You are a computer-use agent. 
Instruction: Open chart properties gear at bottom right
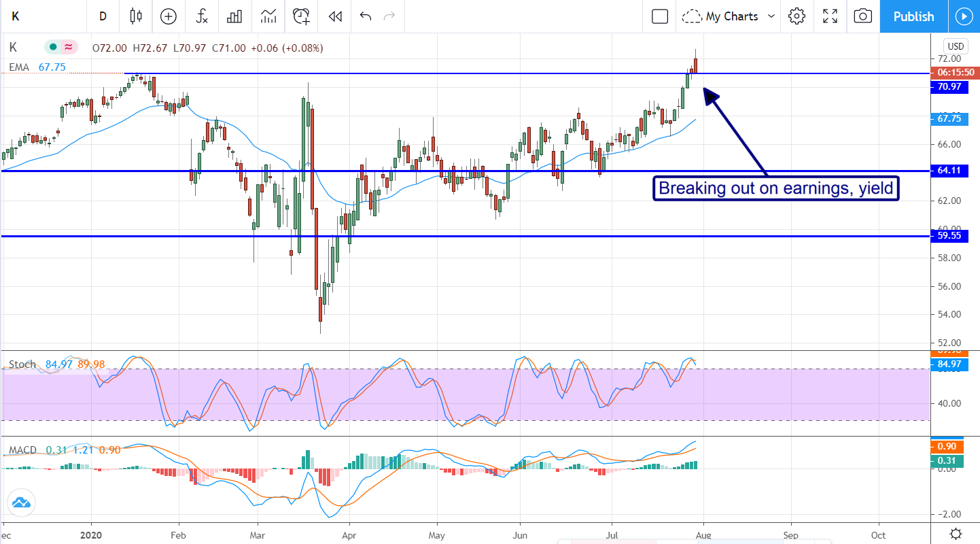(x=956, y=533)
